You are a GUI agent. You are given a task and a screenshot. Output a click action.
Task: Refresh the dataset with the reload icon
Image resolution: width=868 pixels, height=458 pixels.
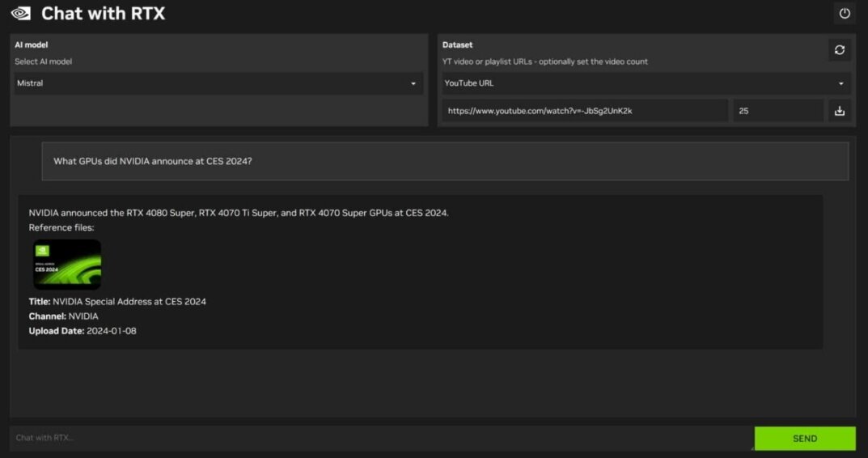839,50
